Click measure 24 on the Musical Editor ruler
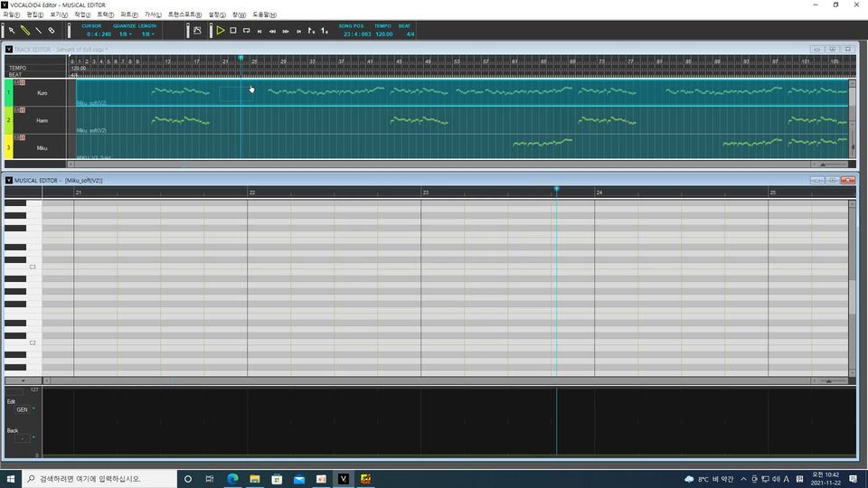This screenshot has width=868, height=488. pyautogui.click(x=599, y=192)
